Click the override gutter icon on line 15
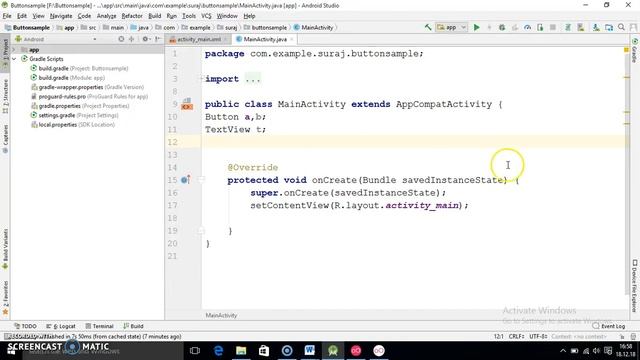 pos(185,180)
